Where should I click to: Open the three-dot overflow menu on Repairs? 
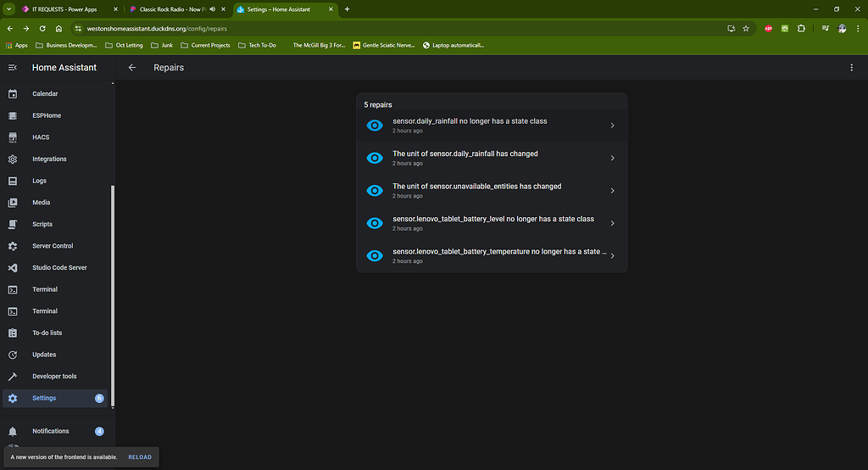point(852,68)
